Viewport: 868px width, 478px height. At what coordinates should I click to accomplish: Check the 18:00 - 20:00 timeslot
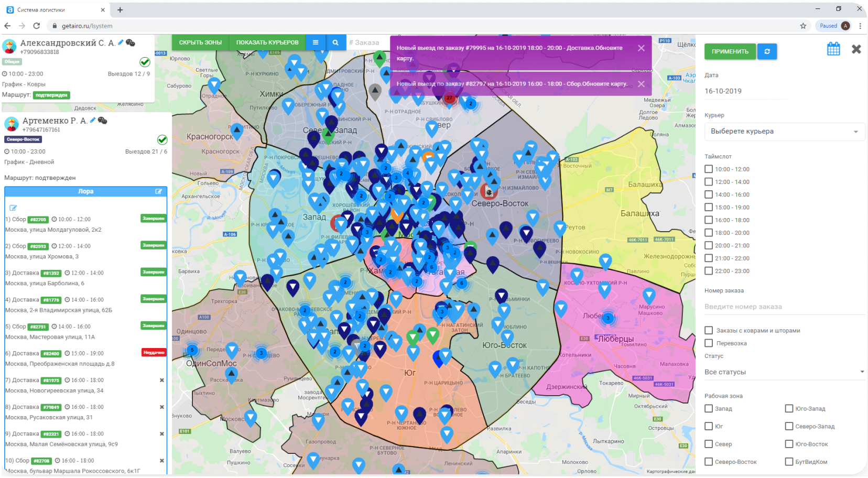coord(709,233)
